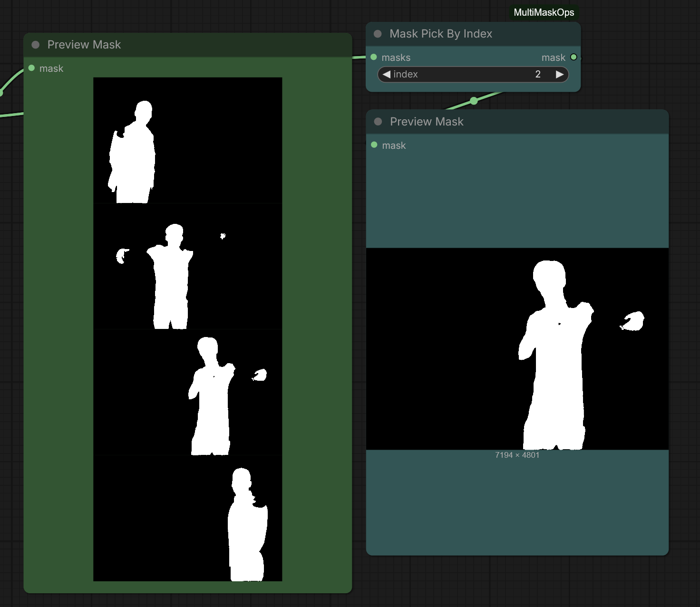Viewport: 700px width, 607px height.
Task: Select the green Preview Mask node title
Action: click(x=84, y=45)
